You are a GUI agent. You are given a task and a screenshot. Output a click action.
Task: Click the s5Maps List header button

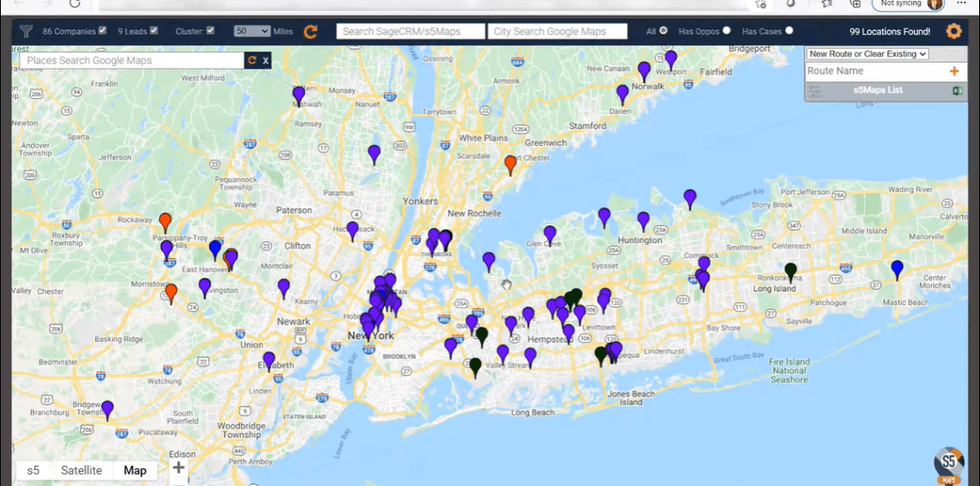[x=877, y=90]
